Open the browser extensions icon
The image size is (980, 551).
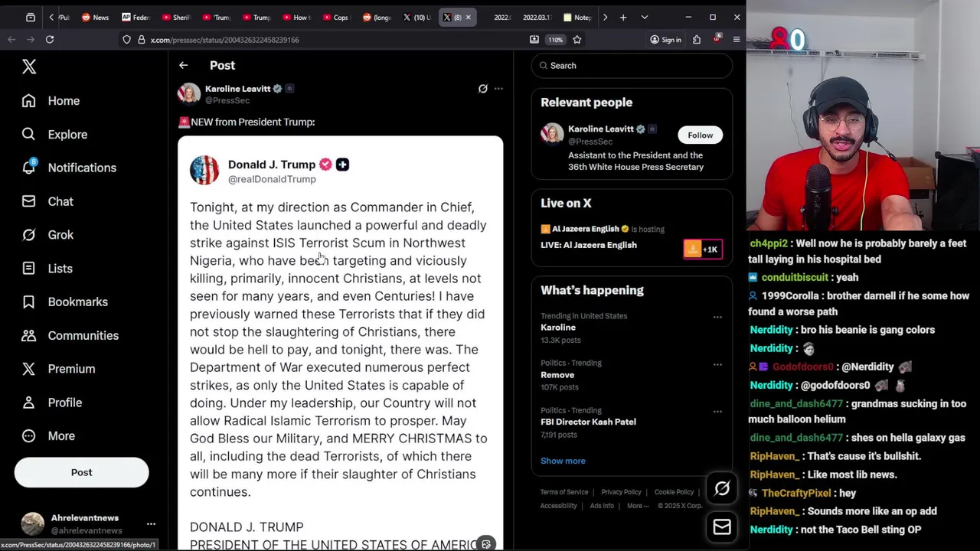pyautogui.click(x=697, y=40)
